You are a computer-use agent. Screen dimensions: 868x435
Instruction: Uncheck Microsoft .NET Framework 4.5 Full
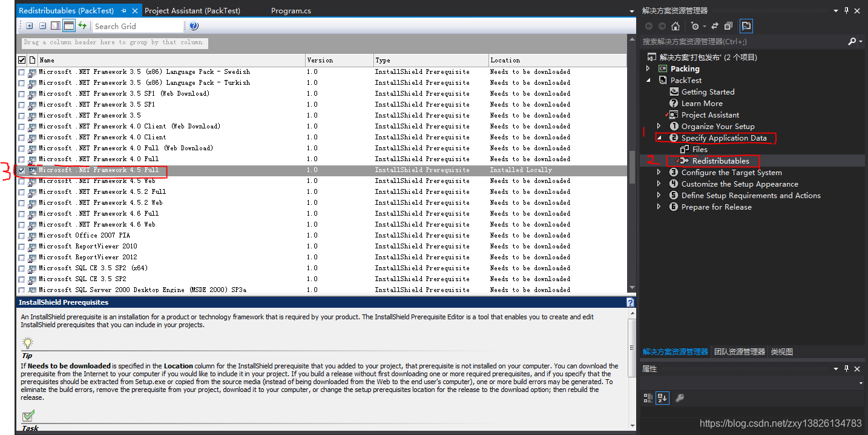click(22, 170)
